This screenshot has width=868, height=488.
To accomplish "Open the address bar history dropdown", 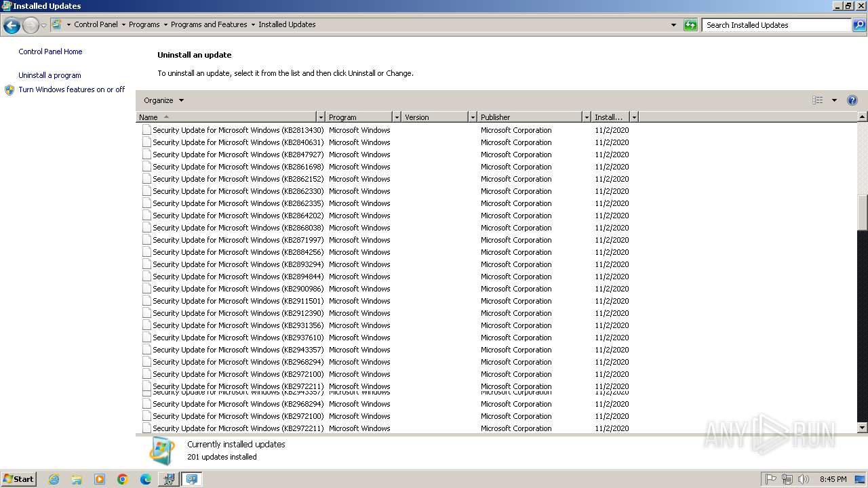I will click(673, 25).
